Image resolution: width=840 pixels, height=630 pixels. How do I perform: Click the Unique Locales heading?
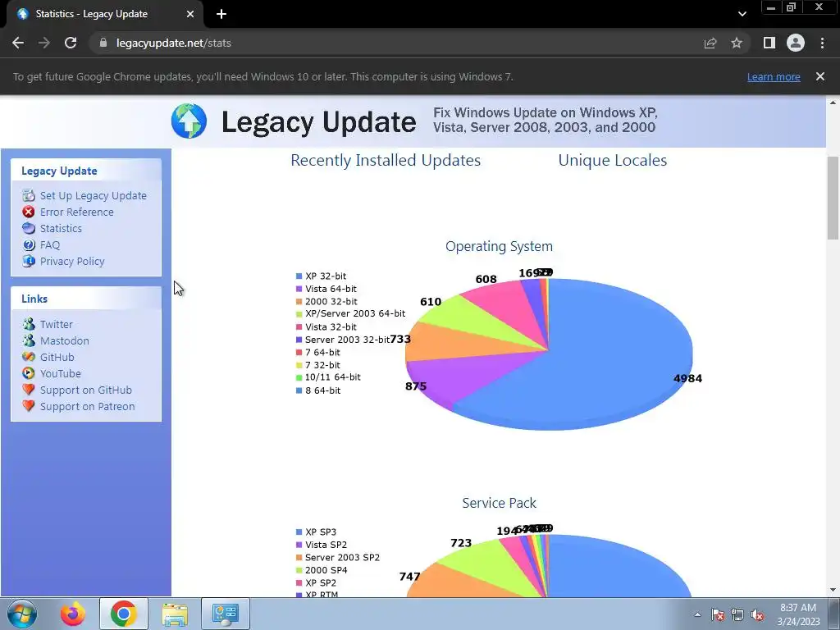612,160
